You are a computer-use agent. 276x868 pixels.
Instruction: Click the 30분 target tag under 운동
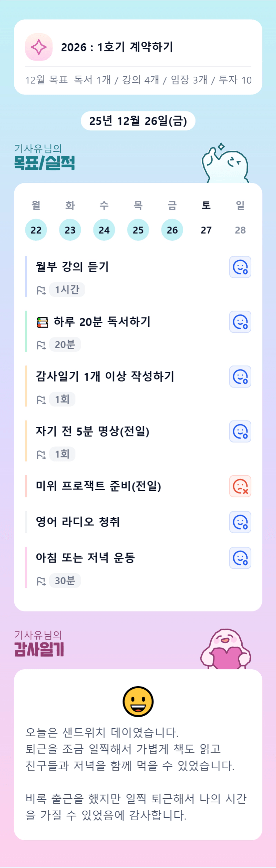[65, 581]
